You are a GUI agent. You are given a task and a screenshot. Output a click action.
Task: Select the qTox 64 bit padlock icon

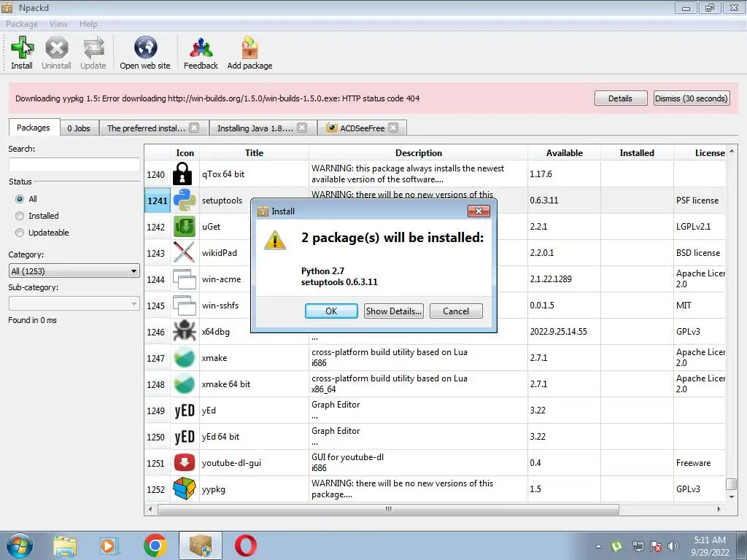click(x=184, y=174)
